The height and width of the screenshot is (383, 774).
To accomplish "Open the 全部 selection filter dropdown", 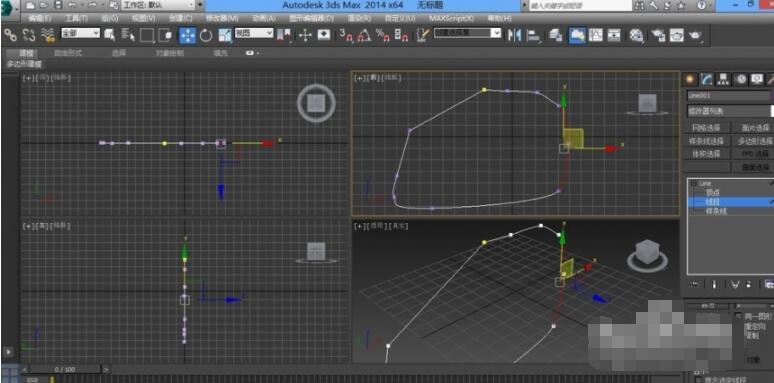I will pyautogui.click(x=80, y=33).
